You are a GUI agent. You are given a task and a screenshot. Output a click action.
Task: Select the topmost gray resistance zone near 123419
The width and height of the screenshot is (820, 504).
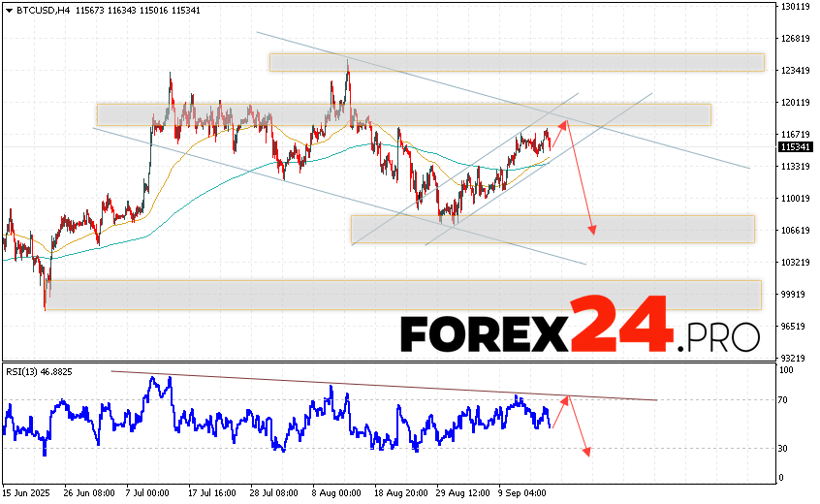coord(516,62)
